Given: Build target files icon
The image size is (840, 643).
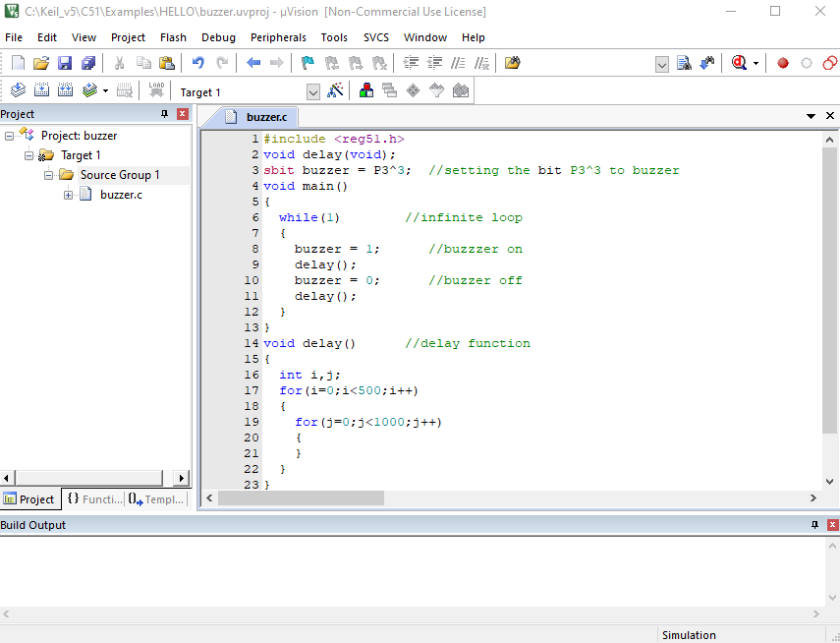Looking at the screenshot, I should pyautogui.click(x=41, y=90).
